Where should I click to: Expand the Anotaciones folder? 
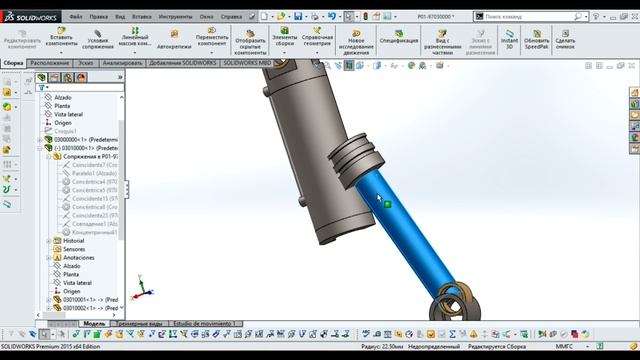[49, 258]
